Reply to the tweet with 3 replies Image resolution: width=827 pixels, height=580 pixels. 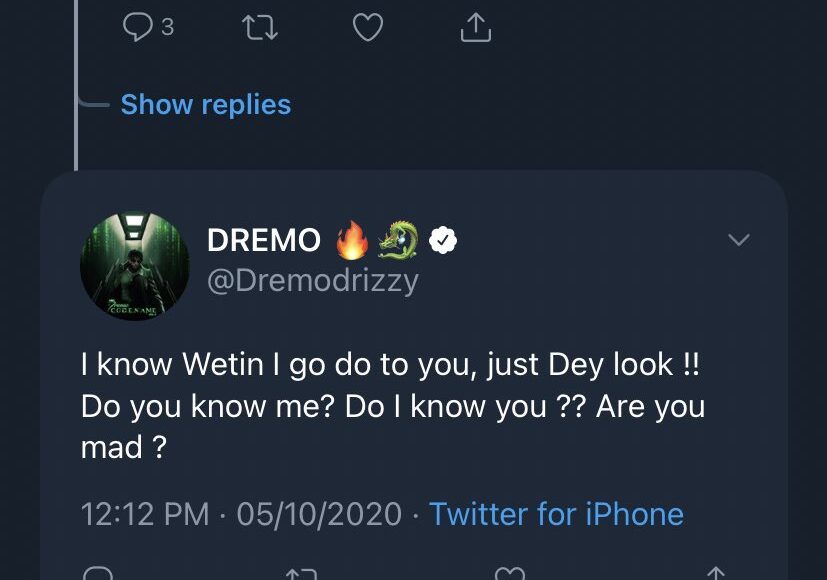[136, 28]
